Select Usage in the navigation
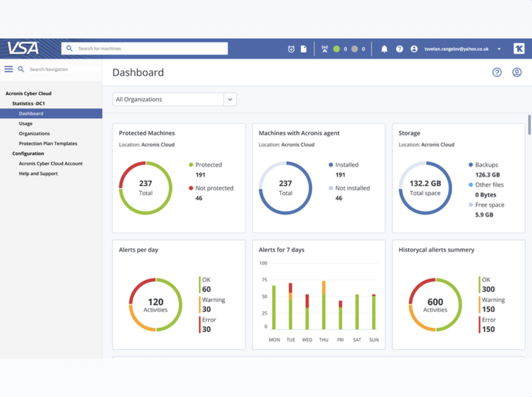Screen dimensions: 532x397 coord(26,123)
